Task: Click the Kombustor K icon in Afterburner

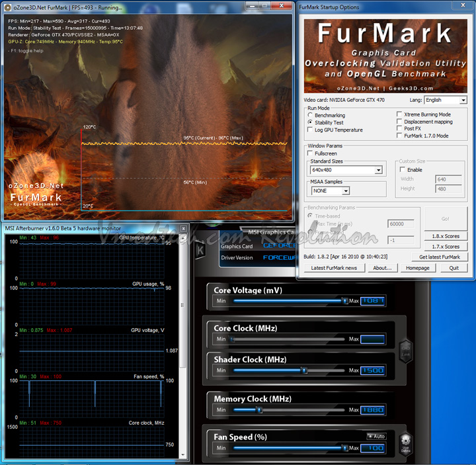Action: coord(200,250)
